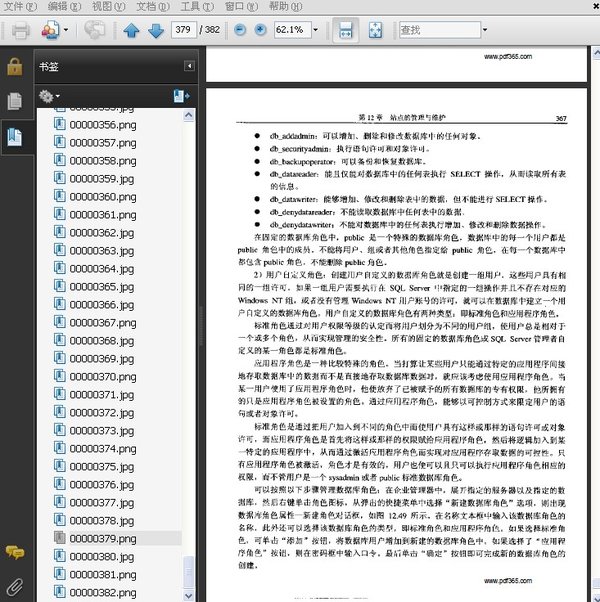Select bookmark 00000371.jpg
Image resolution: width=600 pixels, height=602 pixels.
[x=102, y=395]
